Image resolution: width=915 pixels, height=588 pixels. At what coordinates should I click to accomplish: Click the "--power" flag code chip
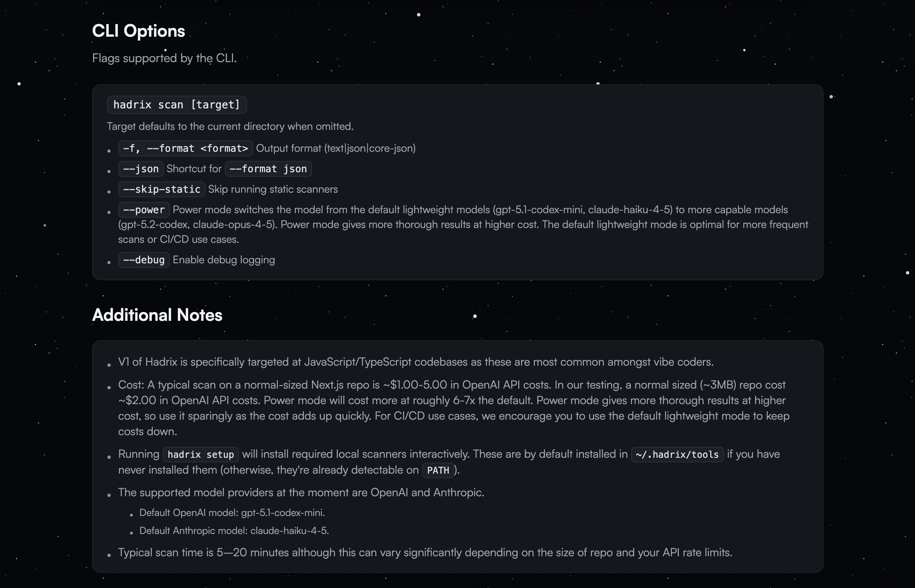point(144,210)
